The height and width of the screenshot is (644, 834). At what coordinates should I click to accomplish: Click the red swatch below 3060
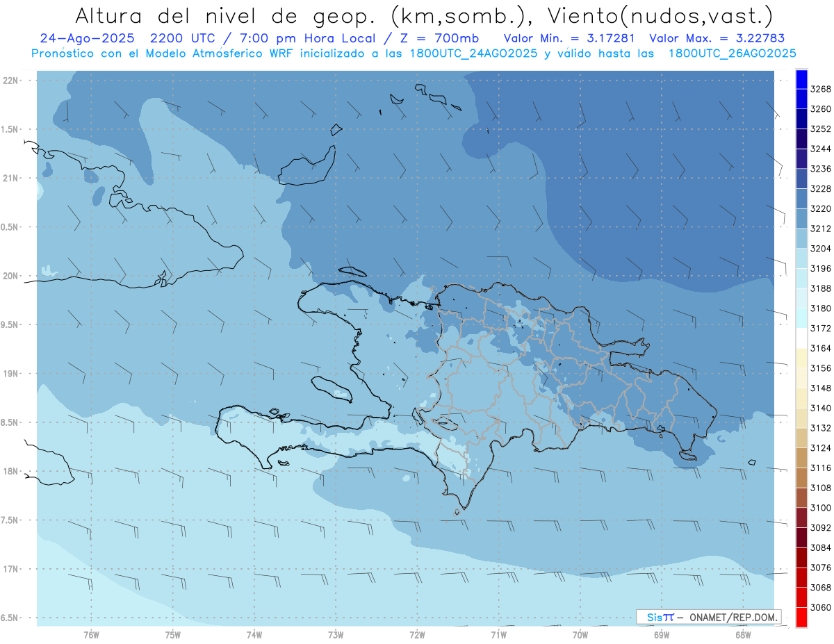coord(801,618)
